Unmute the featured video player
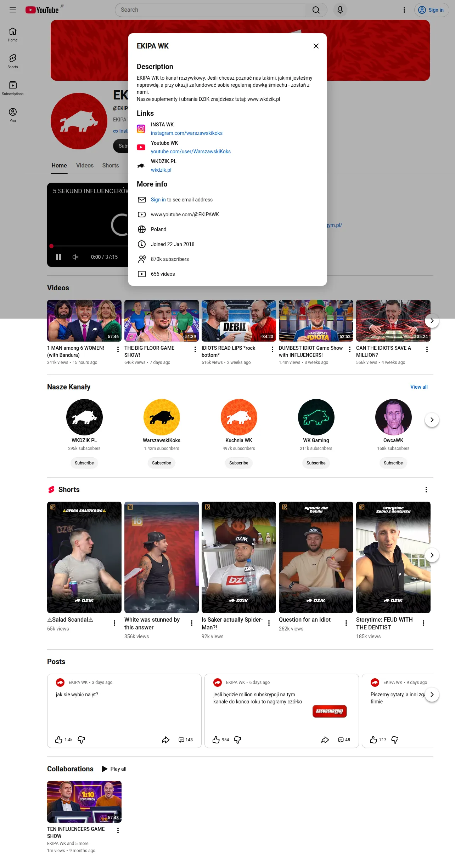 coord(75,257)
